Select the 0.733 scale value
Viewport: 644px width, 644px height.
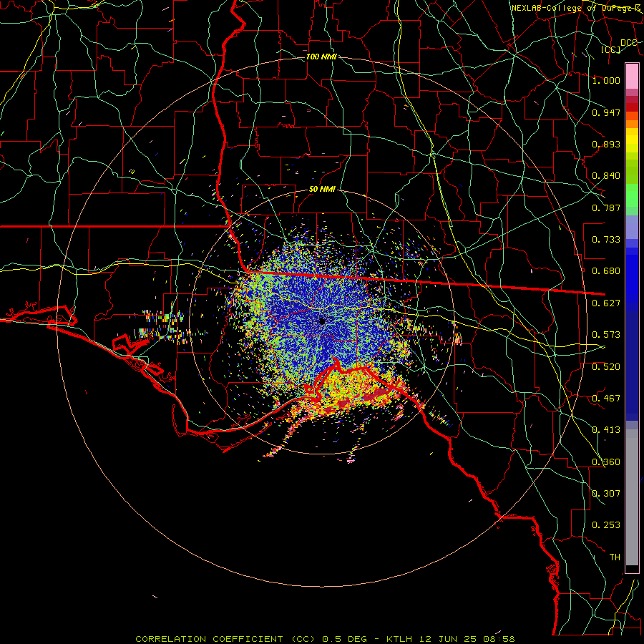point(606,240)
